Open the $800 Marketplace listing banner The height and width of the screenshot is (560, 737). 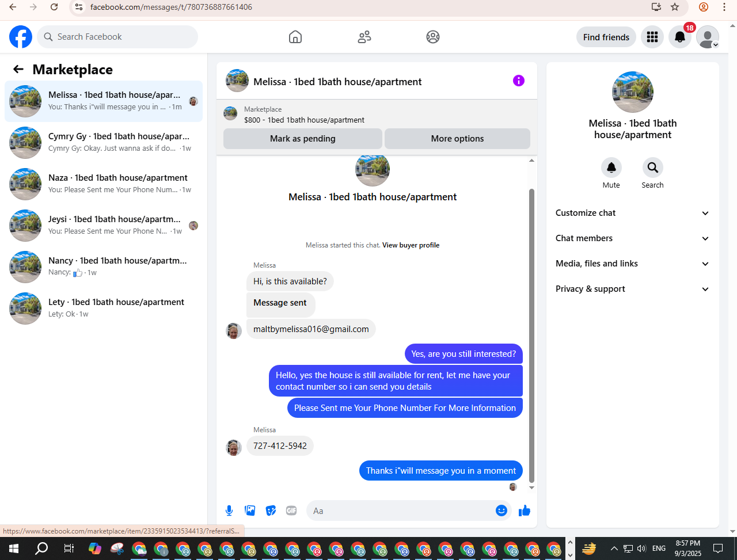click(377, 115)
